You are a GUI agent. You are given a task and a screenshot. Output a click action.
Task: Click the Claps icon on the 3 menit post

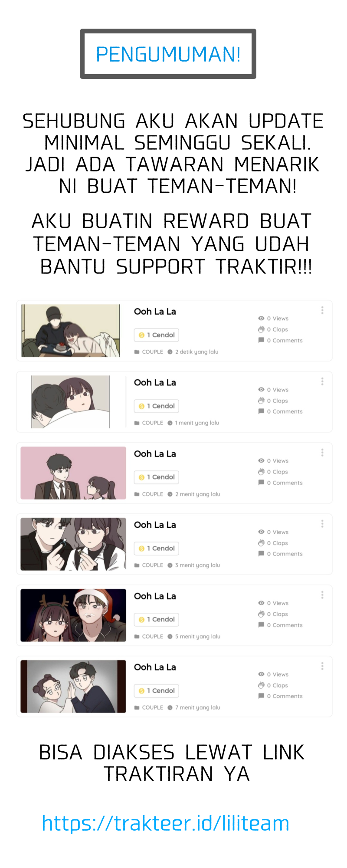[261, 543]
